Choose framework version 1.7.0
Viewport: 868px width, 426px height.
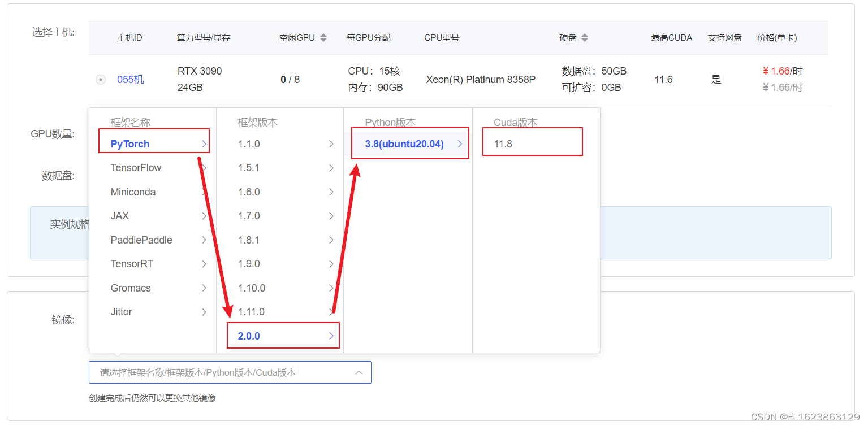(x=280, y=216)
